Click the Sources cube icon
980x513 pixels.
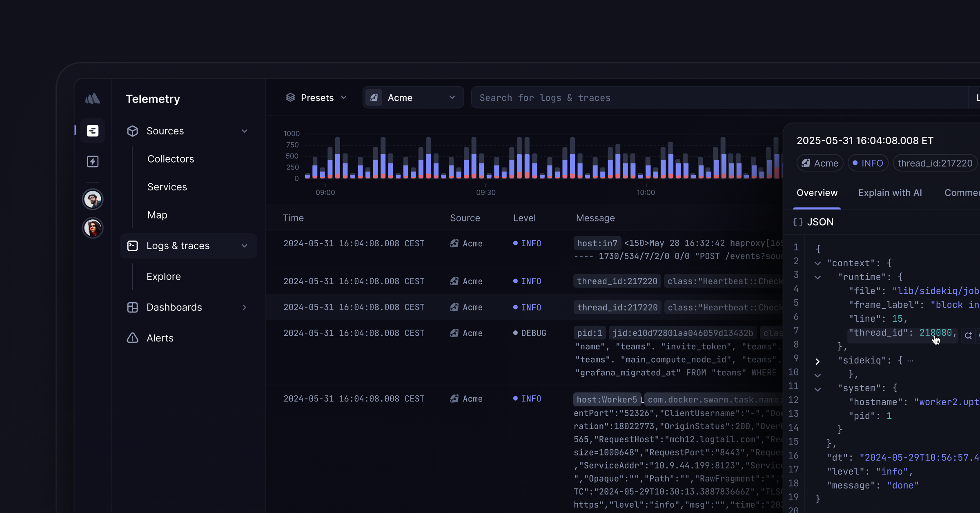(x=132, y=131)
